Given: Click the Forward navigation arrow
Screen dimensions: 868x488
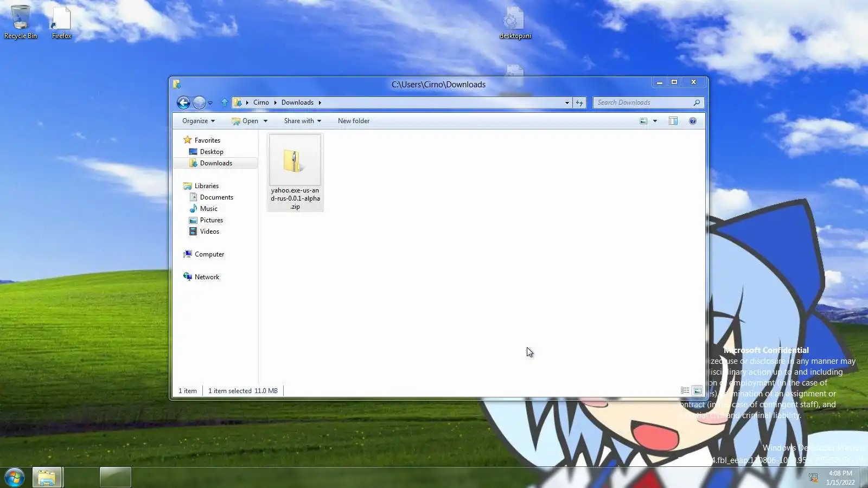Looking at the screenshot, I should (199, 102).
